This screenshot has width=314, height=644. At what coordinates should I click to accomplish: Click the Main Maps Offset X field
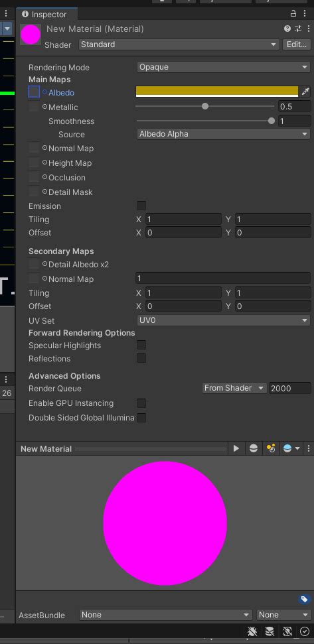(x=183, y=233)
